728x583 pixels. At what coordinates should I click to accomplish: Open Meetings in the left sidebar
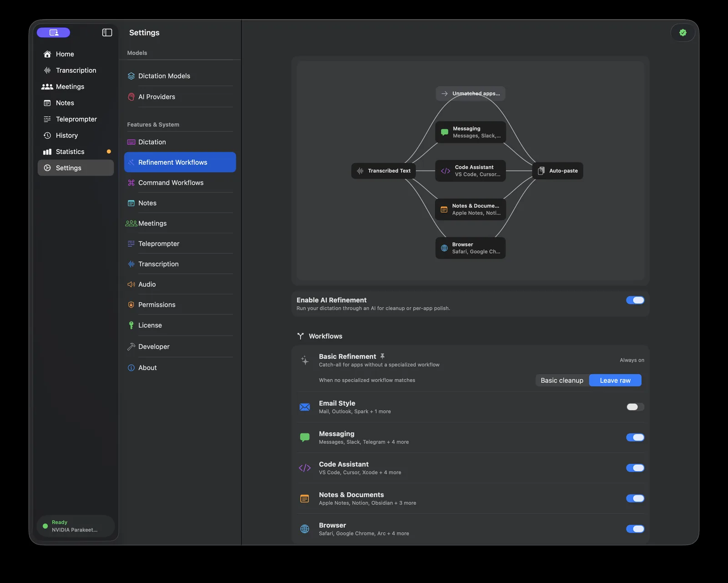coord(76,86)
